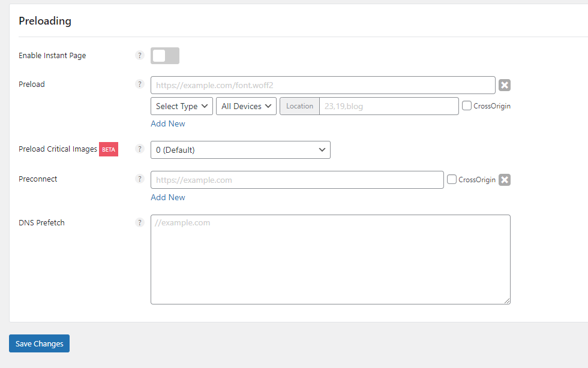This screenshot has height=368, width=588.
Task: Tick the Preconnect CrossOrigin checkbox
Action: pyautogui.click(x=452, y=180)
